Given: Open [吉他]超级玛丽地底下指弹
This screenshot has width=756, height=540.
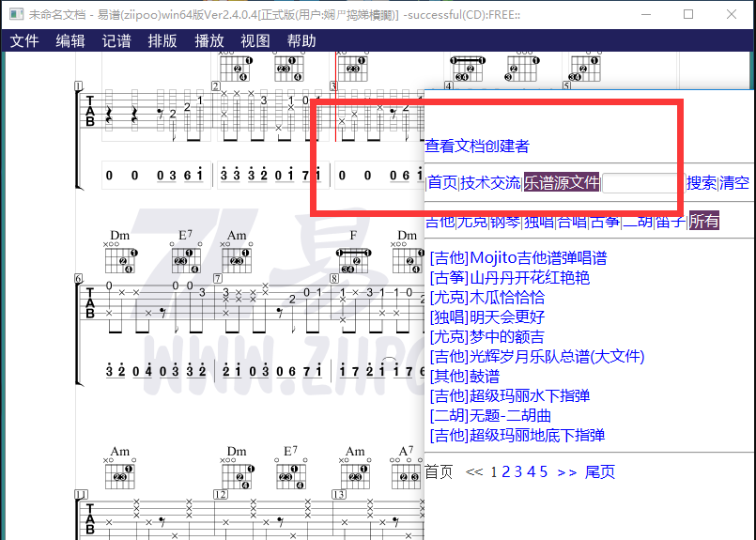Looking at the screenshot, I should click(517, 436).
